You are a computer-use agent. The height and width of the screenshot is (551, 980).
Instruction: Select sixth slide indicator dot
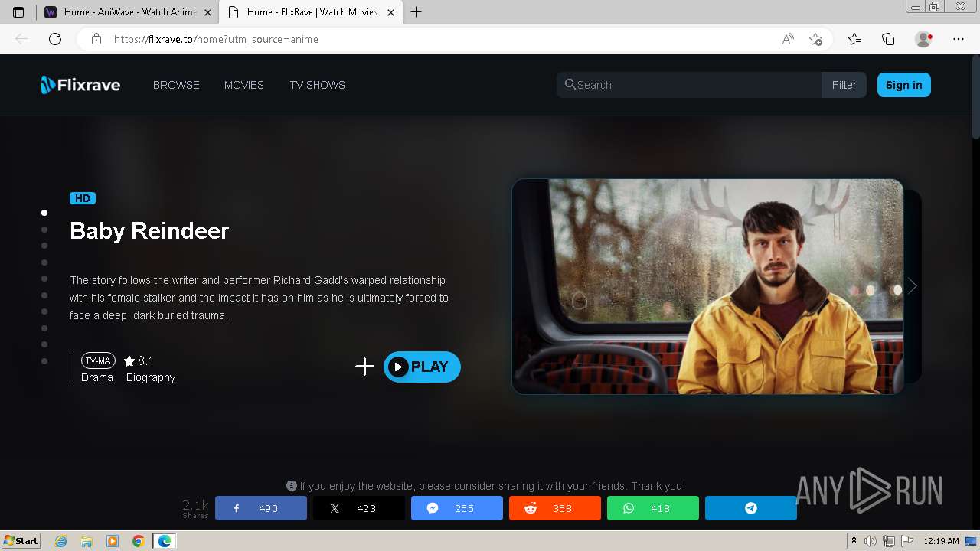pyautogui.click(x=44, y=295)
